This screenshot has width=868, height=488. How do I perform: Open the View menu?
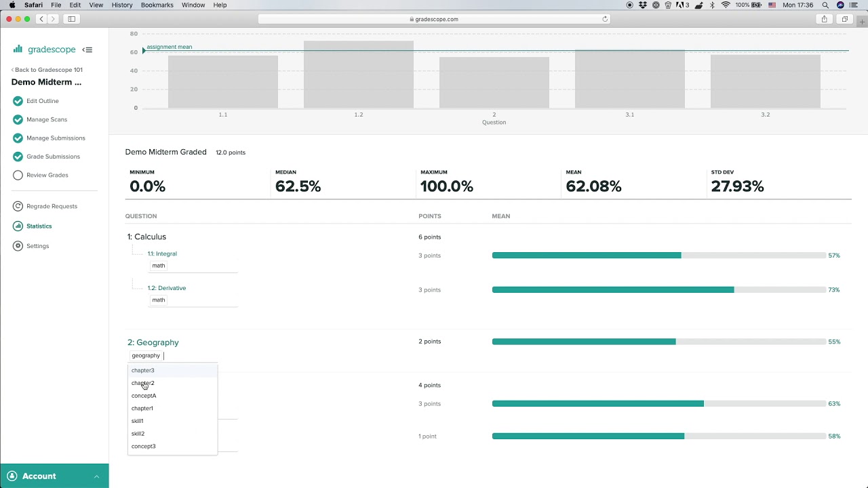click(96, 5)
